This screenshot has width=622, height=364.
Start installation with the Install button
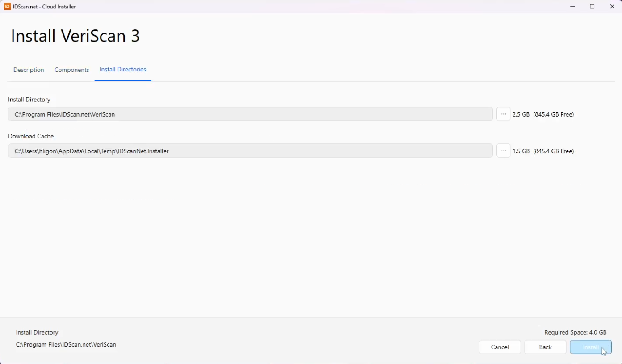coord(591,347)
